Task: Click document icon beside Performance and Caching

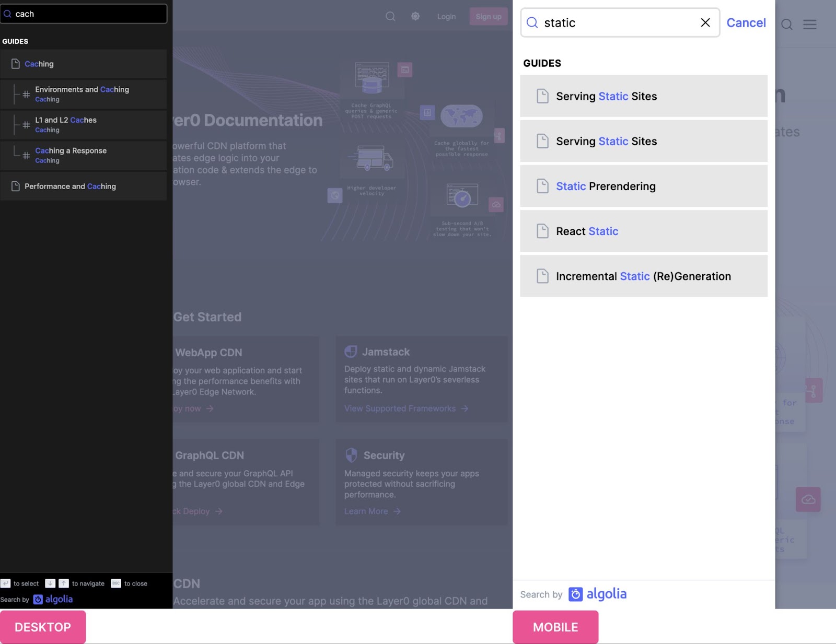Action: tap(16, 186)
